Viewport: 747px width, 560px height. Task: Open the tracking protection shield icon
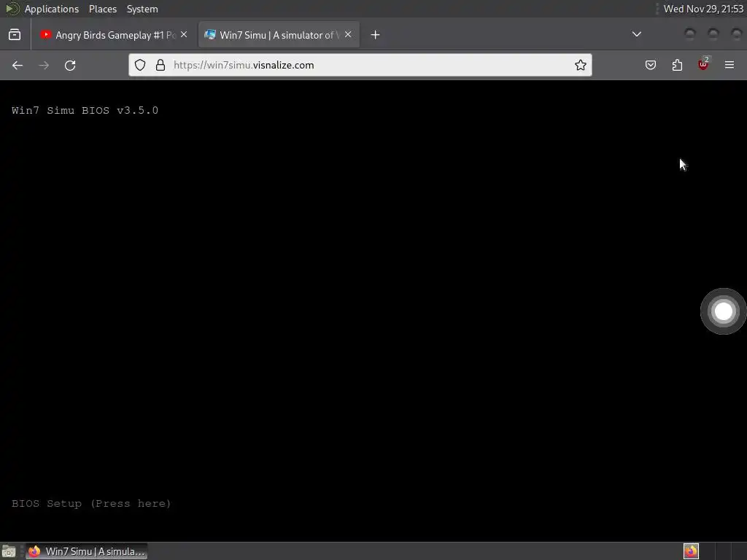(x=139, y=65)
